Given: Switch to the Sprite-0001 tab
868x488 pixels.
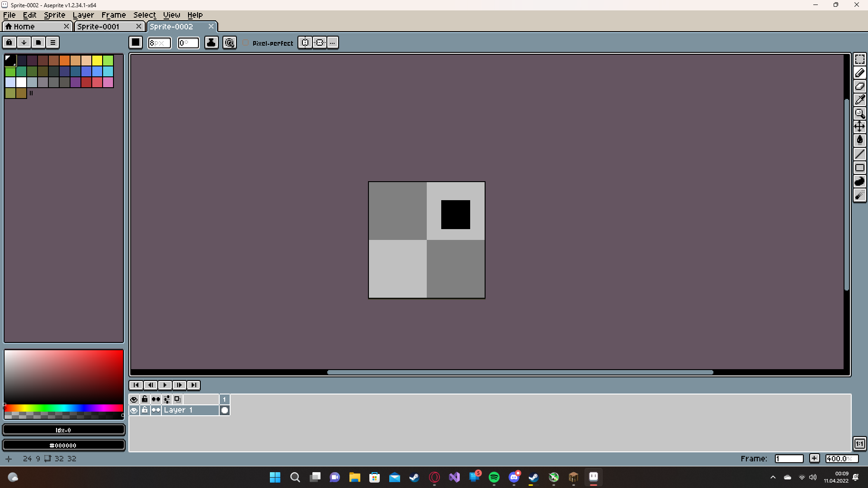Looking at the screenshot, I should [x=99, y=26].
